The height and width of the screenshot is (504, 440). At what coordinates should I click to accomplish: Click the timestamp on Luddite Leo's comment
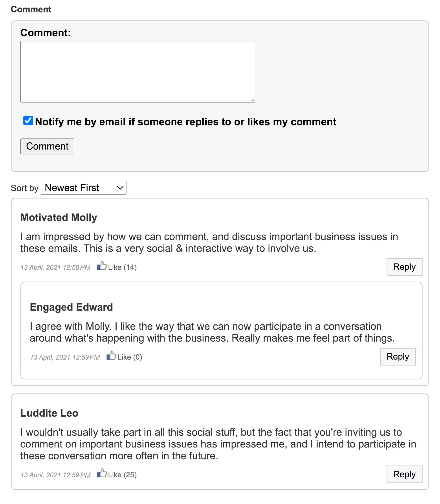pyautogui.click(x=55, y=475)
